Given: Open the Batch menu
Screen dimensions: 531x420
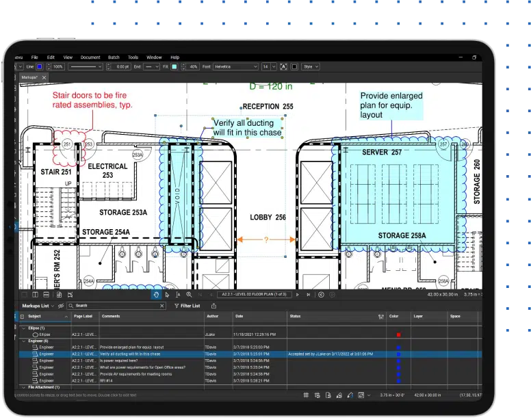Looking at the screenshot, I should pyautogui.click(x=114, y=57).
